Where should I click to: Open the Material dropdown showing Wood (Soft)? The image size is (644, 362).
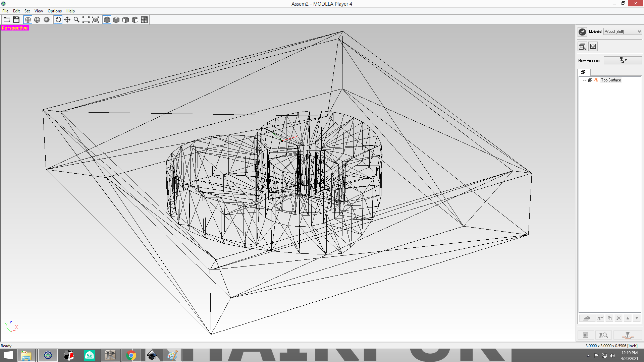623,32
